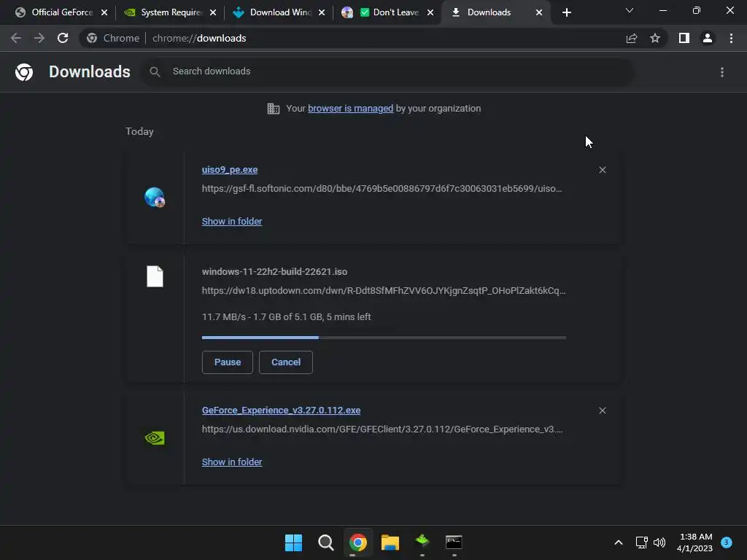Click the Chrome logo beside Downloads title

[x=24, y=72]
